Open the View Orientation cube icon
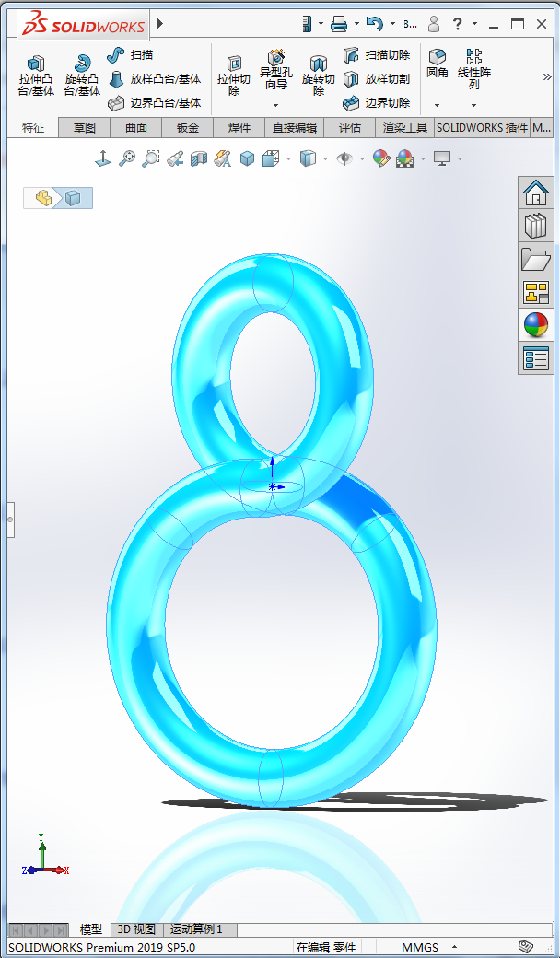560x958 pixels. [271, 158]
